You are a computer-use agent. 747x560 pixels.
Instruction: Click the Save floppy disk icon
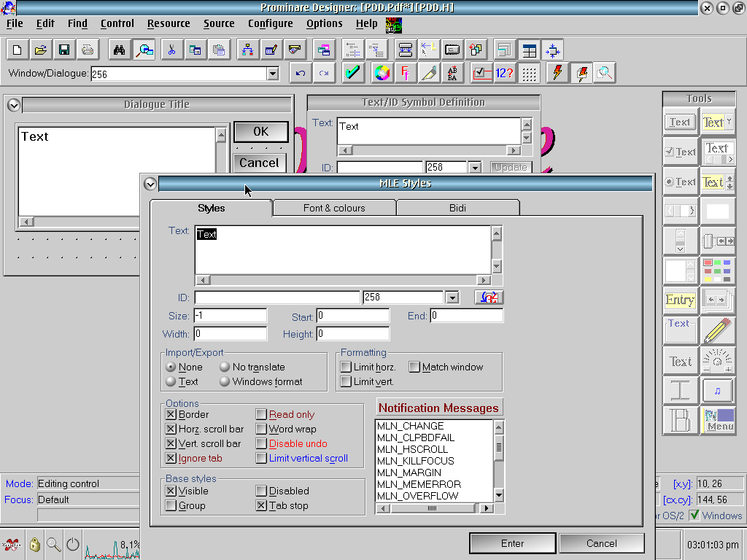coord(64,50)
